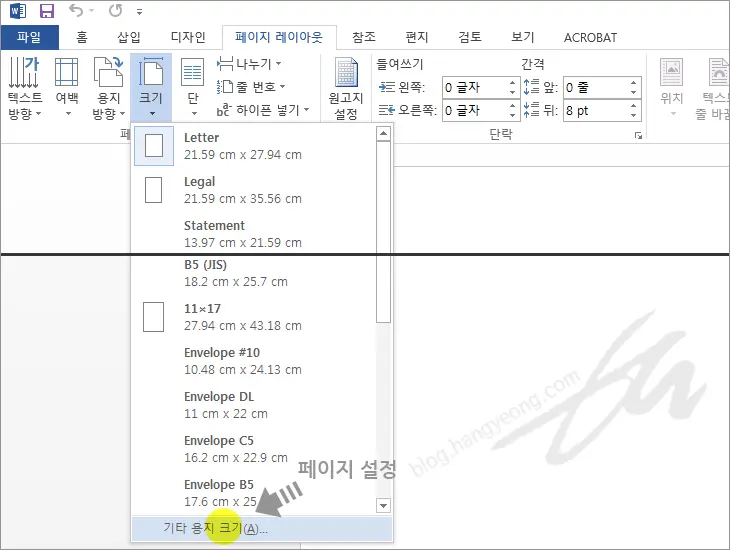Switch to the 보기 tab
Viewport: 730px width, 550px height.
coord(523,37)
